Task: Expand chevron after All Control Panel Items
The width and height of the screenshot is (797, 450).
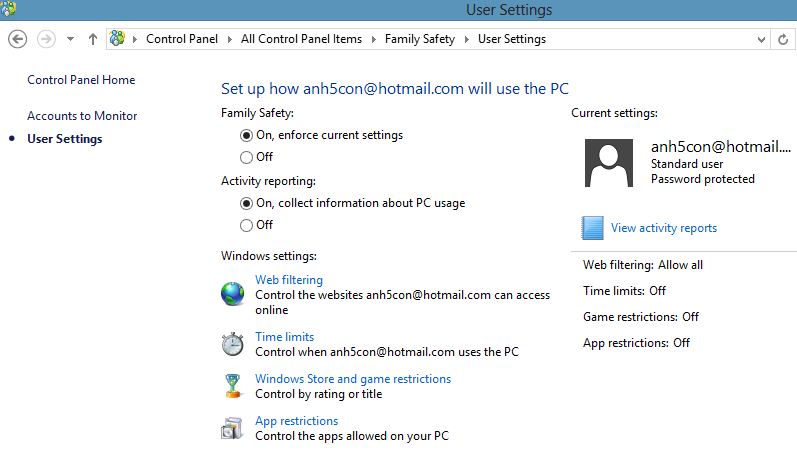Action: [374, 39]
